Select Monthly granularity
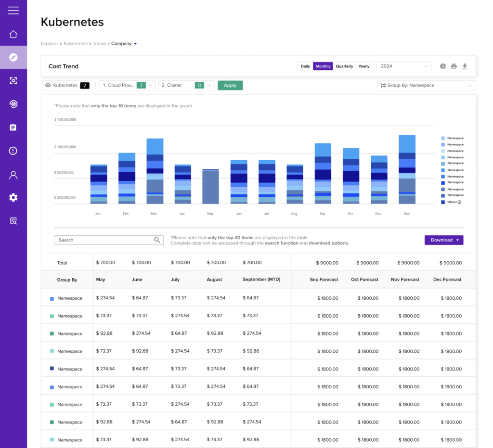493x448 pixels. (x=323, y=66)
